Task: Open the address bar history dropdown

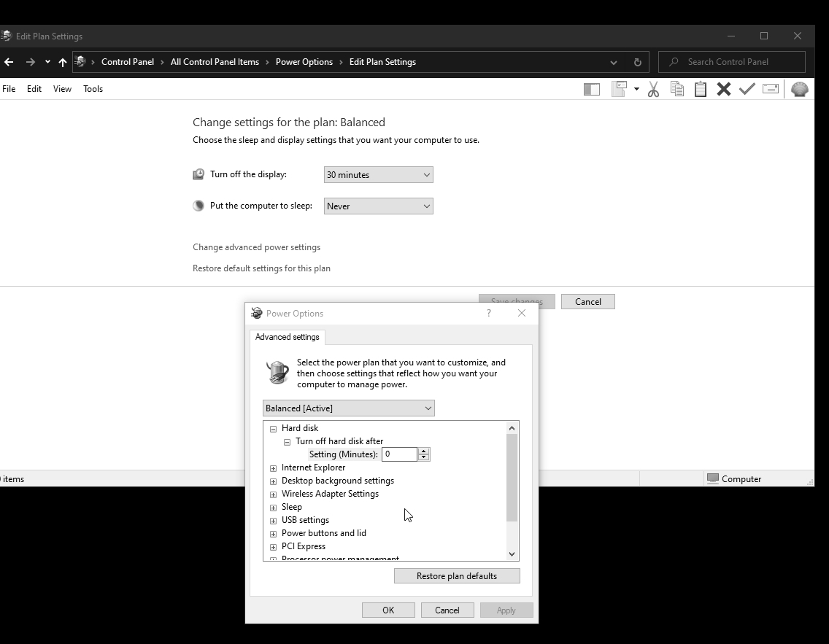Action: pos(613,62)
